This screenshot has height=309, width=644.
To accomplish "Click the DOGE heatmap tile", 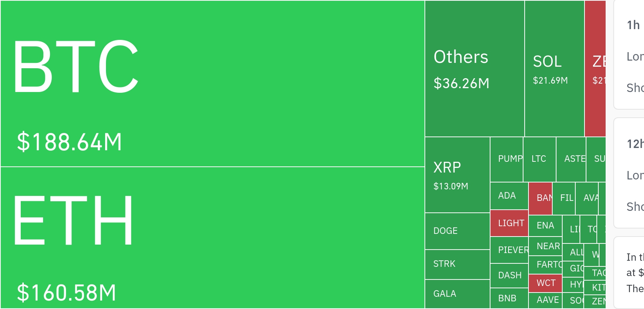I will (x=457, y=231).
